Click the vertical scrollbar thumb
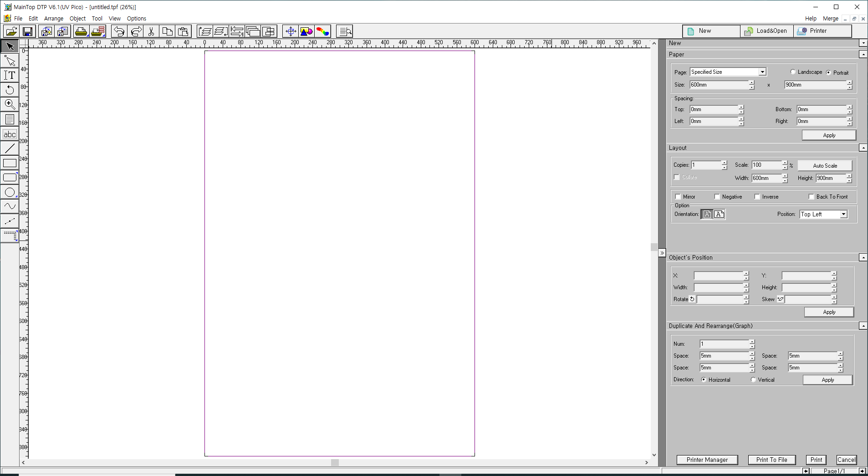The height and width of the screenshot is (476, 868). (x=654, y=247)
